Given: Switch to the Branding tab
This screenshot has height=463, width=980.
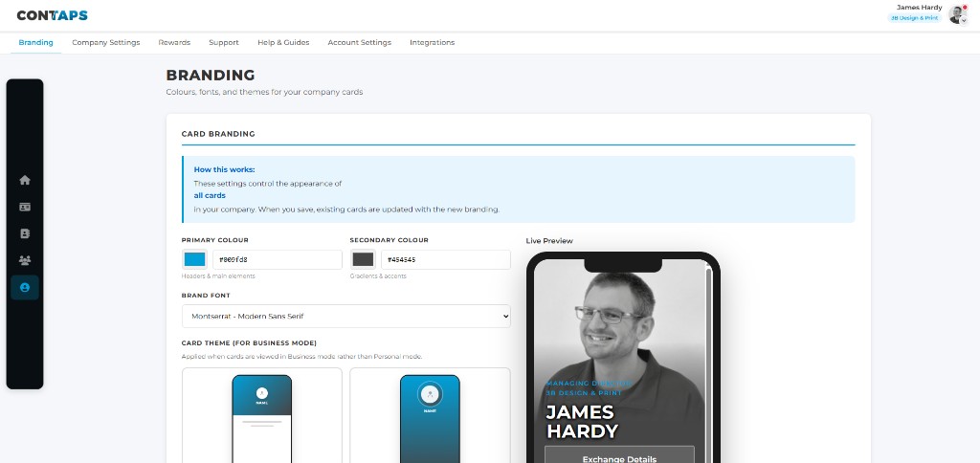Looking at the screenshot, I should (x=35, y=42).
